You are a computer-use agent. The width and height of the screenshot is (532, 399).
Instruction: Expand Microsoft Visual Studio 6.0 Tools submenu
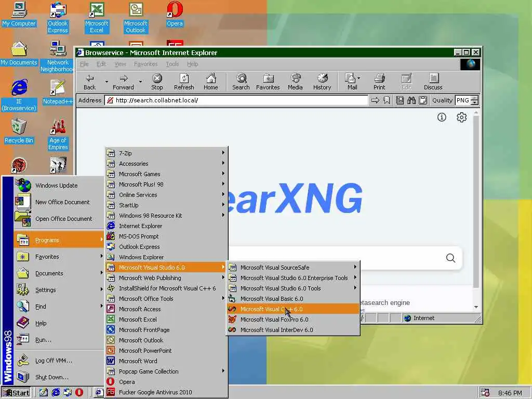(293, 288)
